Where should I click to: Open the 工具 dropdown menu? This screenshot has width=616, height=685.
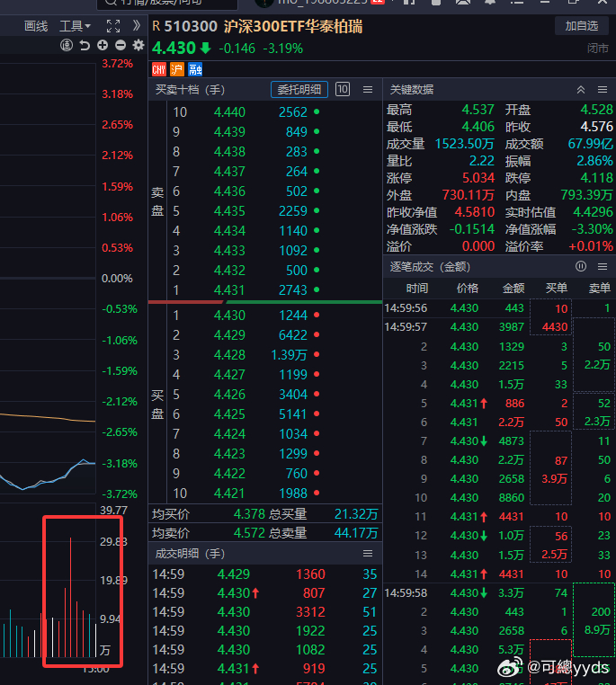pos(76,26)
